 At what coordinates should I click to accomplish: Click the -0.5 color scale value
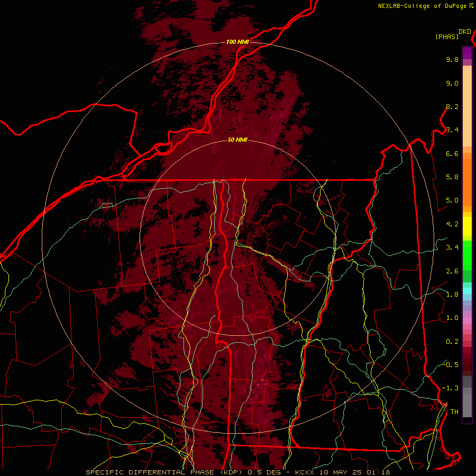coord(450,364)
